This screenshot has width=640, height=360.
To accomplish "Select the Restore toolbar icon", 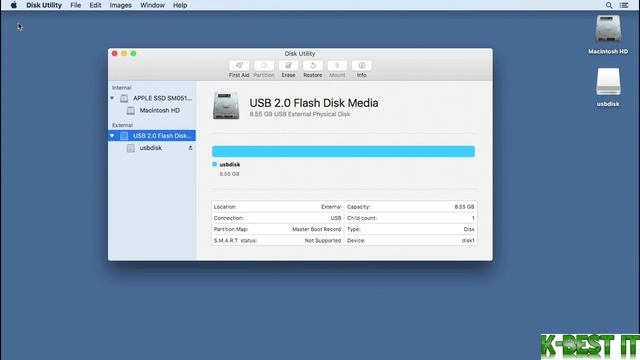I will (x=313, y=66).
